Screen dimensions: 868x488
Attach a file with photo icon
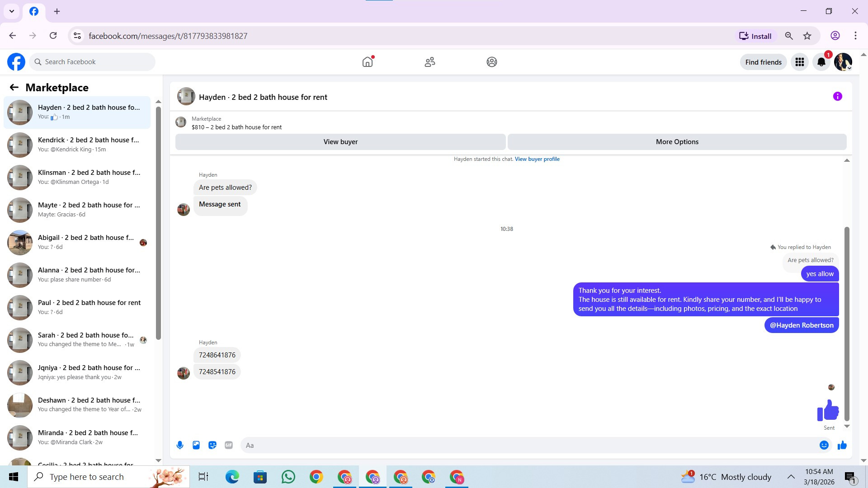tap(196, 445)
